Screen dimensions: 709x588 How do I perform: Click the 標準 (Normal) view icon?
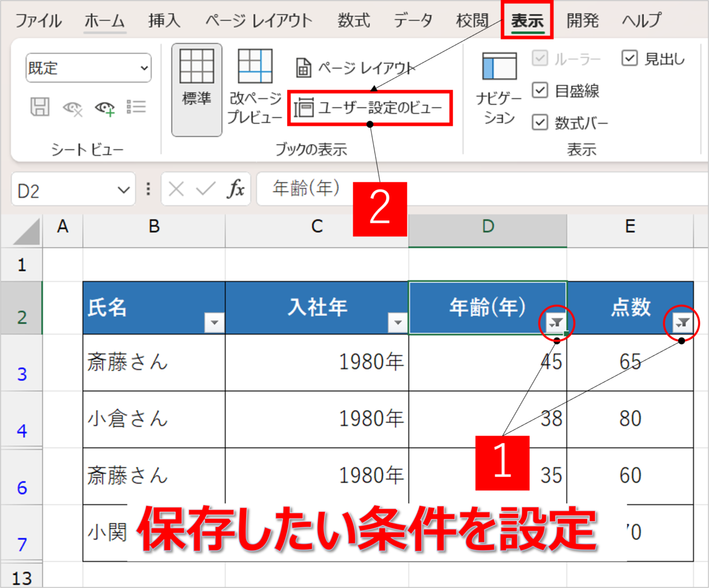point(197,89)
